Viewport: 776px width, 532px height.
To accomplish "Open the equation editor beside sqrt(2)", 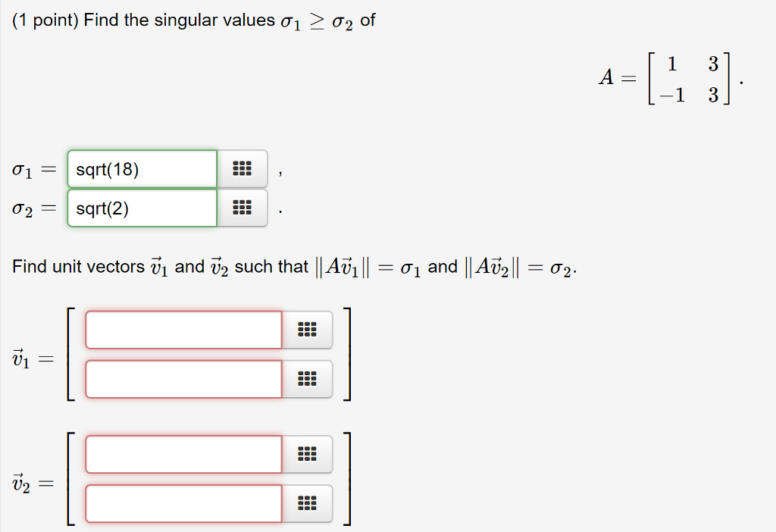I will coord(241,208).
